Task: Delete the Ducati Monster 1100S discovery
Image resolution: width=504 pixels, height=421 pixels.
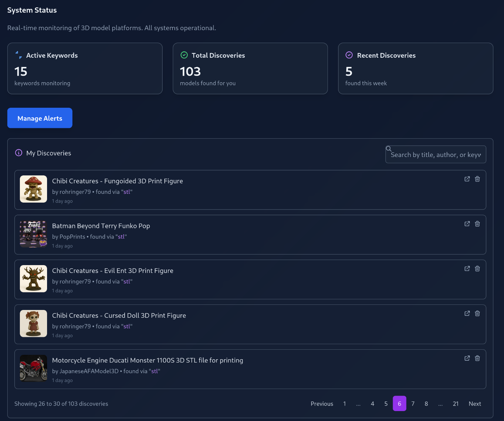Action: [x=477, y=358]
